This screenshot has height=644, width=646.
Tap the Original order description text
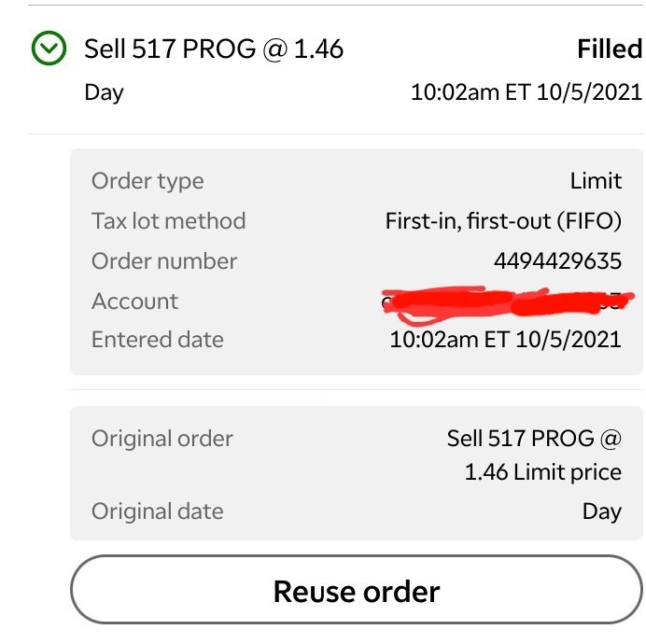[x=534, y=455]
